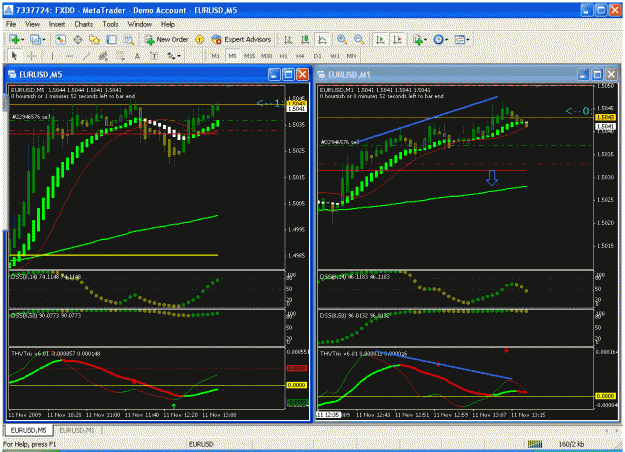Switch timeframe to M5
Image resolution: width=625 pixels, height=452 pixels.
click(x=232, y=56)
